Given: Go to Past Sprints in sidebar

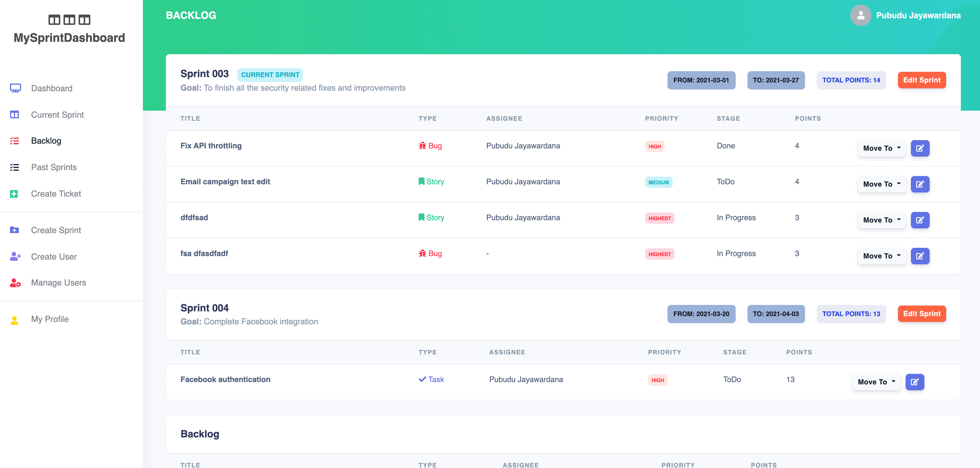Looking at the screenshot, I should tap(54, 167).
